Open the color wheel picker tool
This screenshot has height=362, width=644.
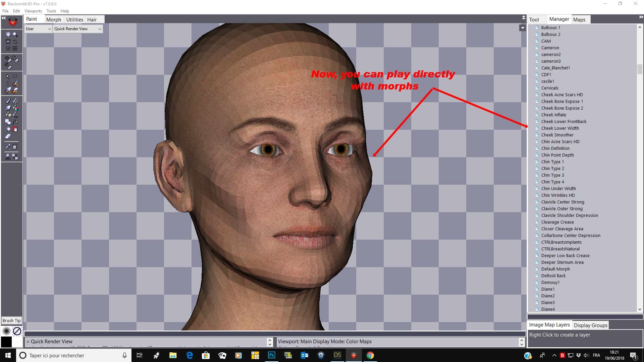click(16, 109)
